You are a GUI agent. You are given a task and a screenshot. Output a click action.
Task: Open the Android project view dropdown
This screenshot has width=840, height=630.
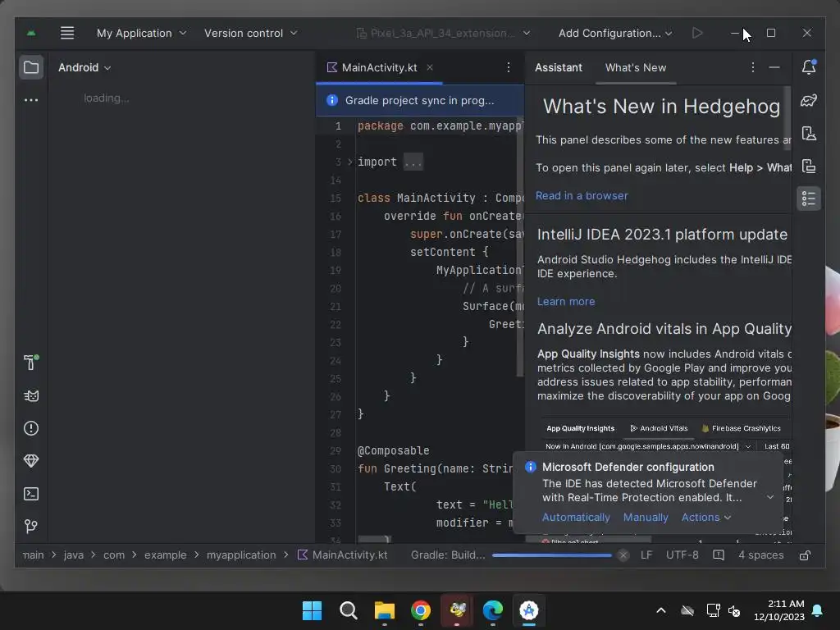[84, 67]
